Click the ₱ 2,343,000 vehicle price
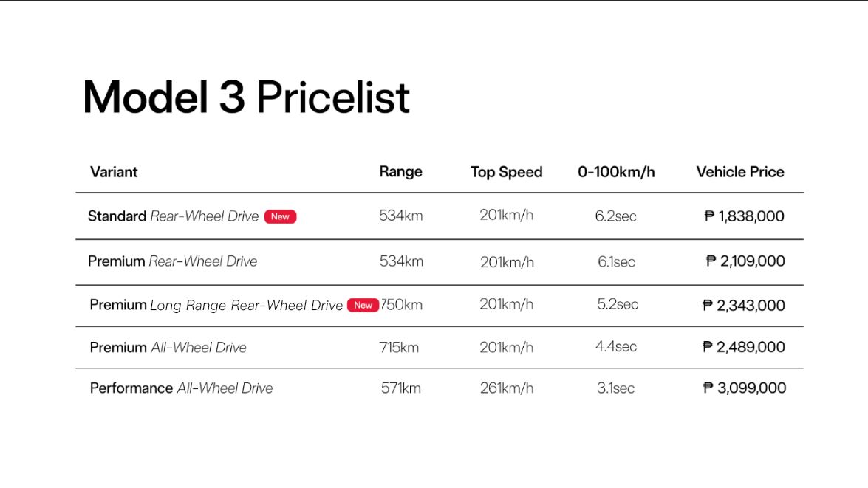The image size is (868, 488). click(743, 305)
